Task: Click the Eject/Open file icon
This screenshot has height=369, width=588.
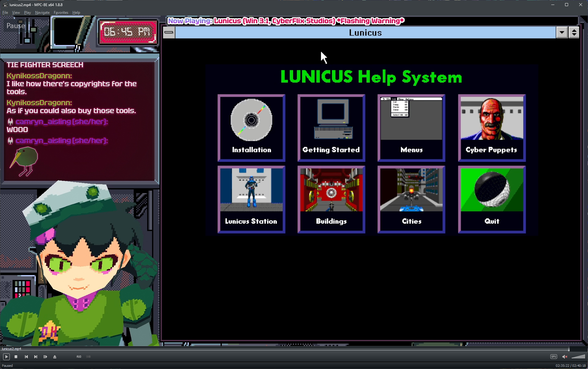Action: (55, 357)
